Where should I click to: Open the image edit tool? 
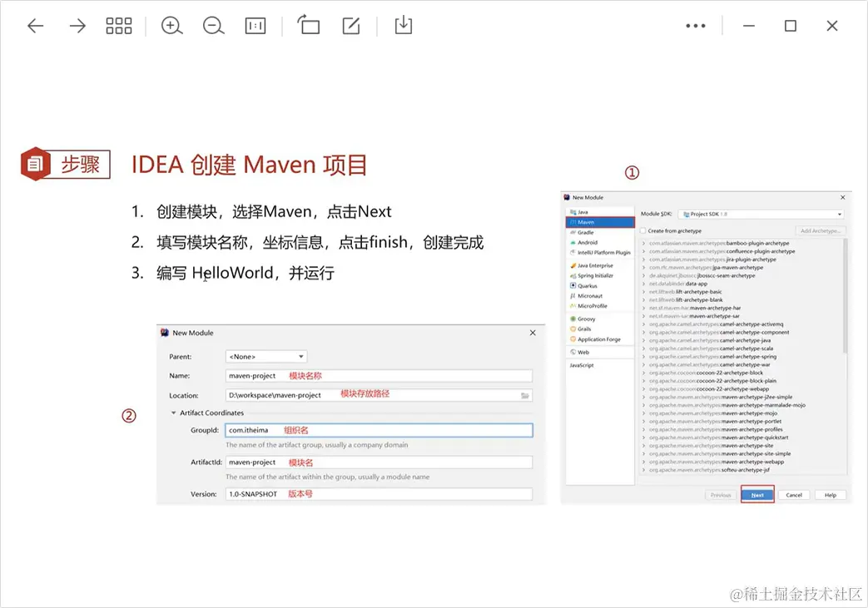pos(351,26)
